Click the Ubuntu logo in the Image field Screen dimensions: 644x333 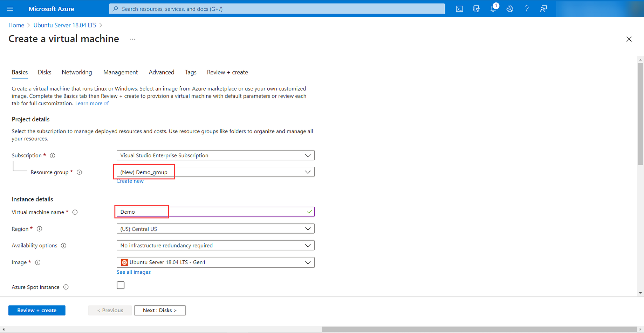pyautogui.click(x=124, y=262)
